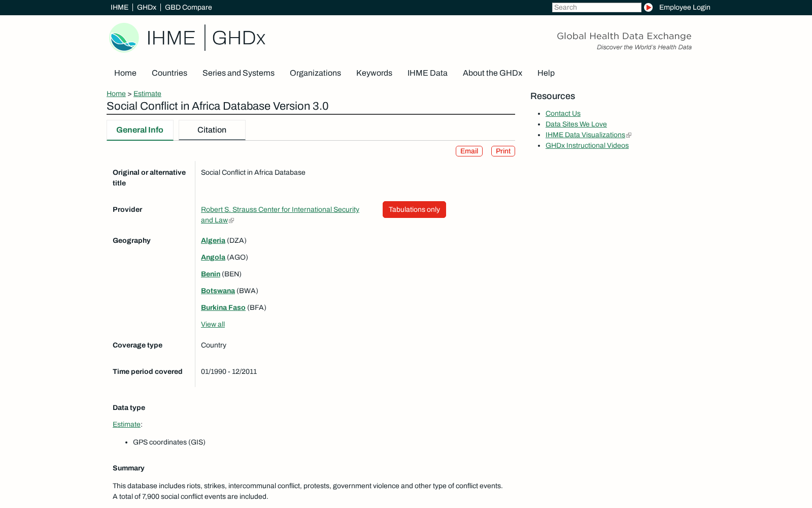Click the Email button
This screenshot has height=508, width=812.
[469, 151]
